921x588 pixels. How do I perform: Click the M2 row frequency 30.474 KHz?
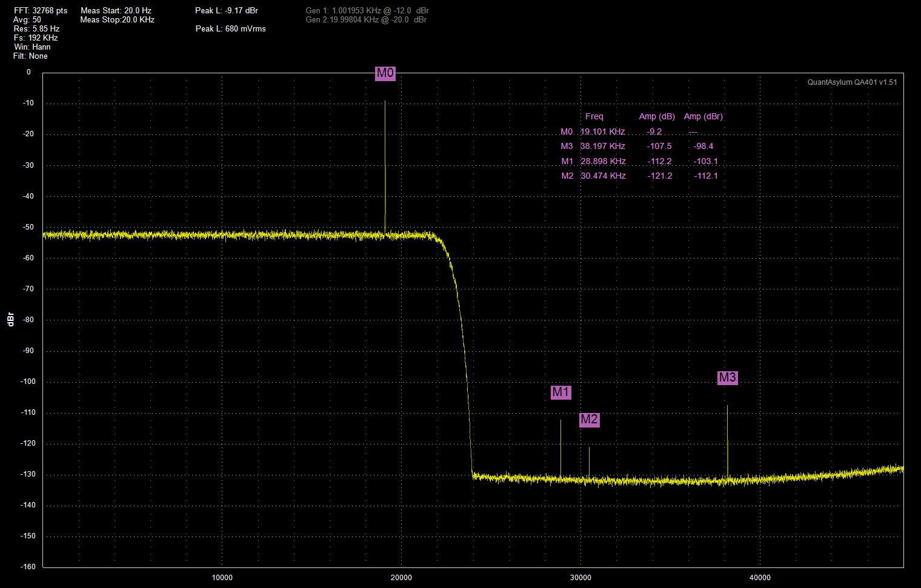[x=603, y=176]
